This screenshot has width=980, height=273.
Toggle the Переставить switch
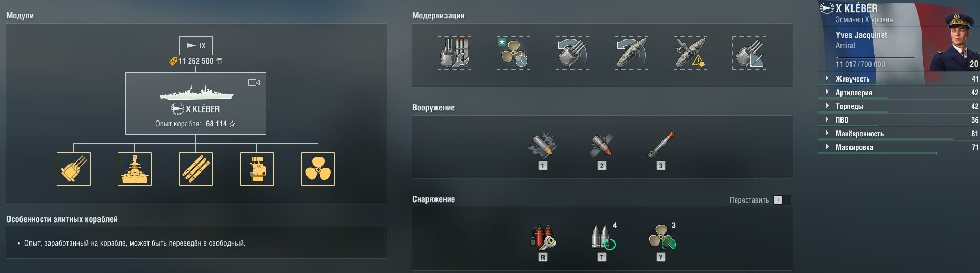782,200
